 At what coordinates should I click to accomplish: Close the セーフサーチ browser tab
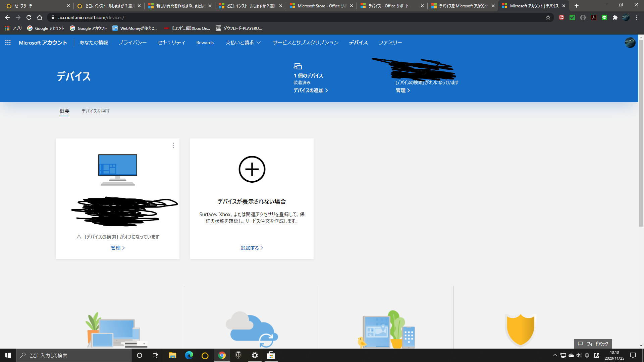(x=68, y=6)
